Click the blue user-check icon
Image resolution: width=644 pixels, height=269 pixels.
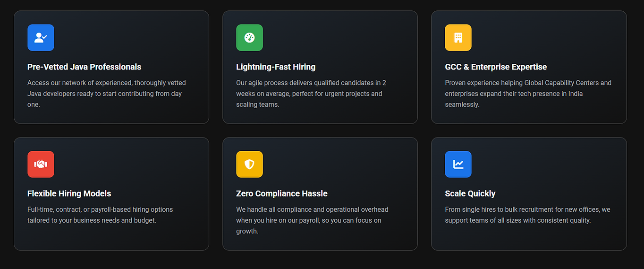tap(41, 38)
